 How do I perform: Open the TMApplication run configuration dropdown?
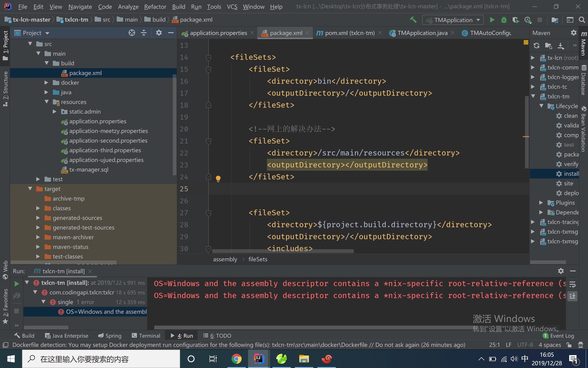(x=453, y=20)
